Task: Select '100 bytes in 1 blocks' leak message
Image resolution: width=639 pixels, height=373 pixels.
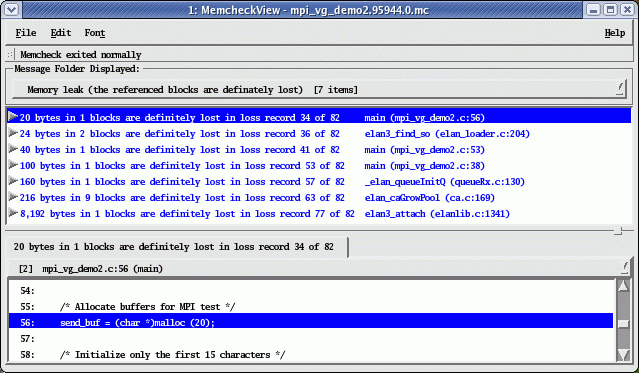Action: click(x=182, y=166)
